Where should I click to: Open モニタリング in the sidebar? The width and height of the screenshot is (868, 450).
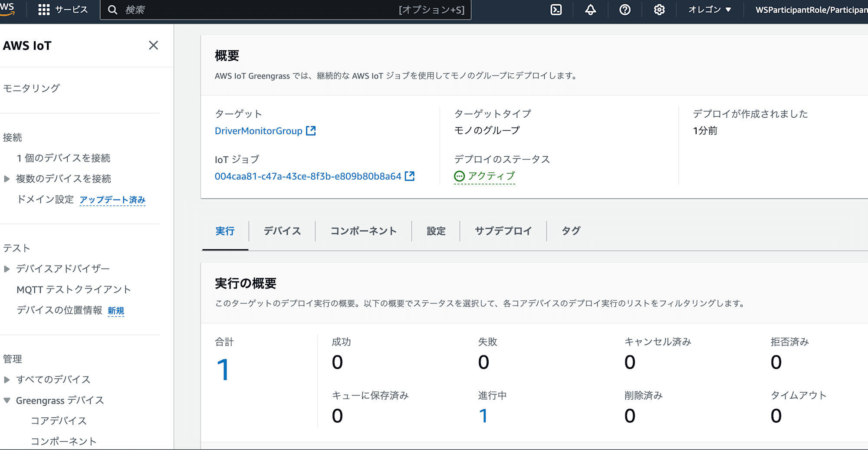click(x=31, y=88)
